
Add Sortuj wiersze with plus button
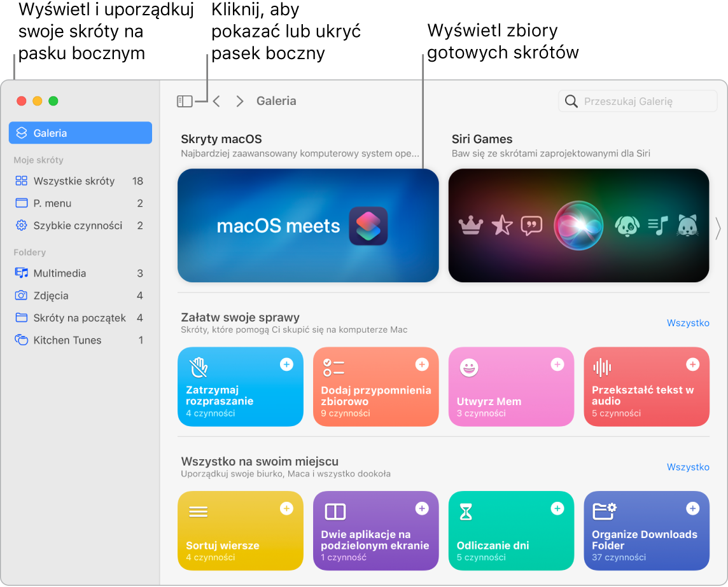(x=286, y=509)
